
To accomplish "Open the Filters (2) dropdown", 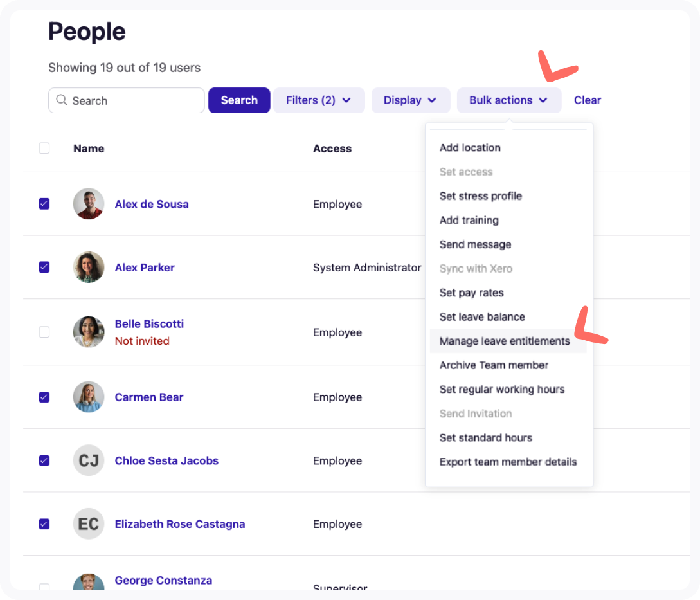I will click(319, 100).
